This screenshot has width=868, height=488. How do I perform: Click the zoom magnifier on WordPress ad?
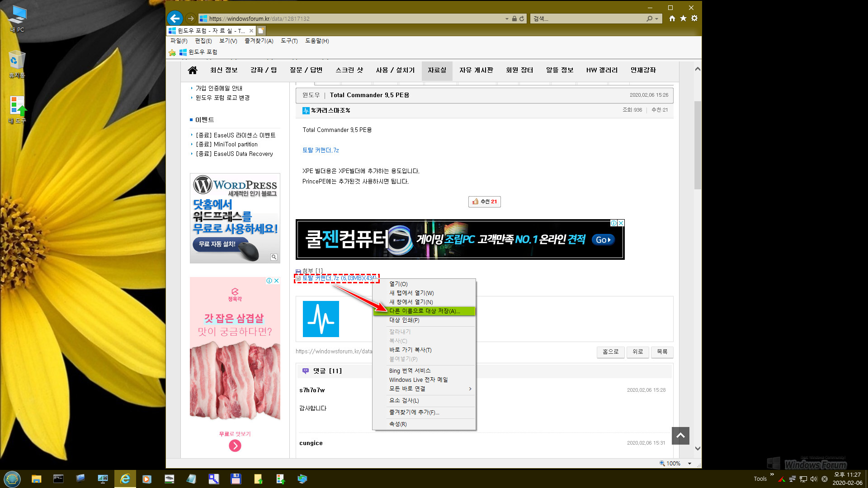click(274, 257)
